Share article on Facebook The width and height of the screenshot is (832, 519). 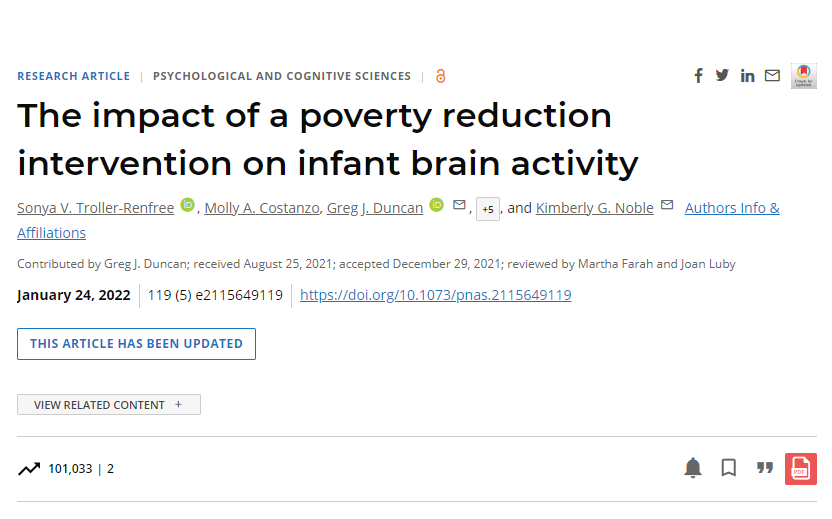(x=698, y=76)
